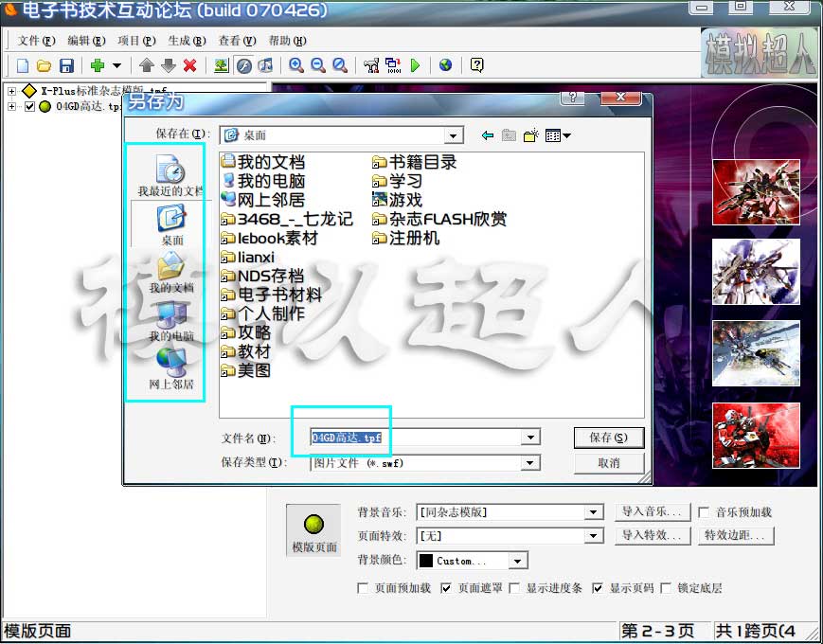Click 导入特效... button
823x644 pixels.
[x=653, y=535]
